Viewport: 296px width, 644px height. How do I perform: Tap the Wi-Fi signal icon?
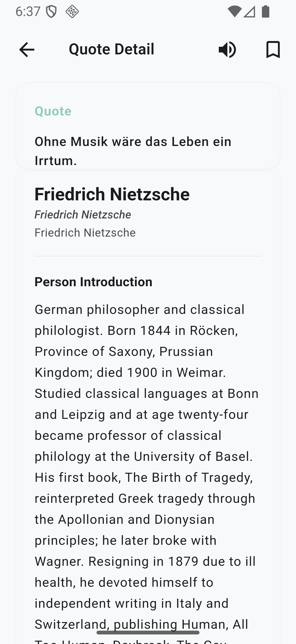(x=234, y=11)
